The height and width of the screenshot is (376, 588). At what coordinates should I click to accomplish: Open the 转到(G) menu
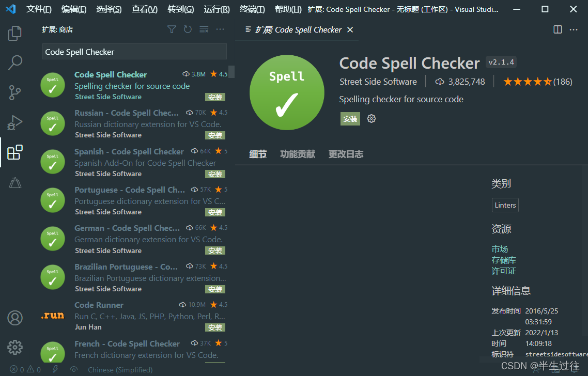coord(180,9)
